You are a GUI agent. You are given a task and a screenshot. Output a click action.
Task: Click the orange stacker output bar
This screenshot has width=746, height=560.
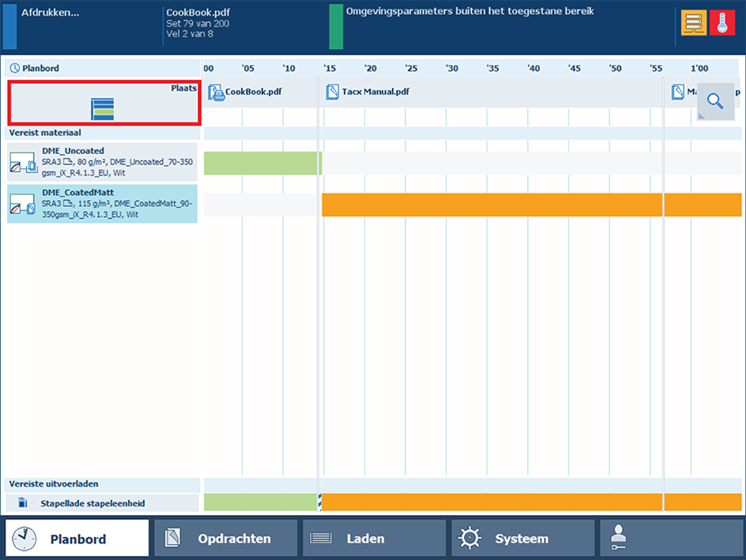(x=531, y=502)
